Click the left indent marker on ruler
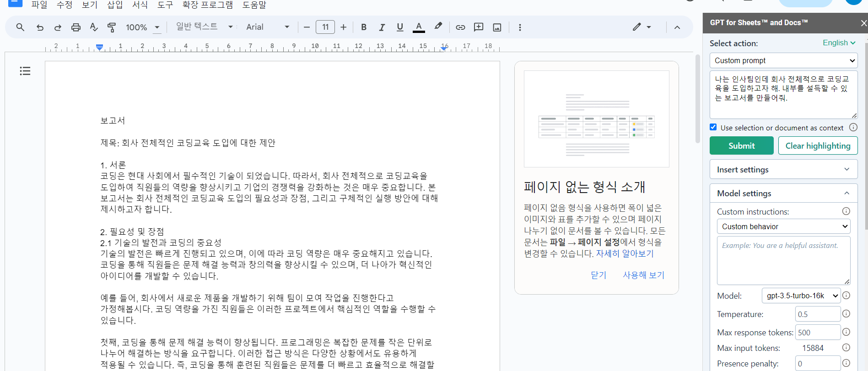This screenshot has width=868, height=371. pos(99,47)
